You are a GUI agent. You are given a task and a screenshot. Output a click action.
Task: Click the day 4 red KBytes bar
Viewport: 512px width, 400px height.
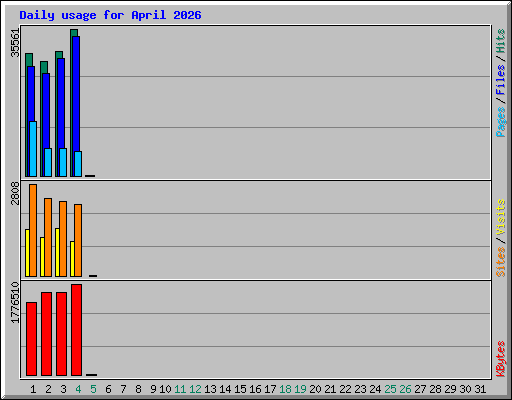(76, 330)
